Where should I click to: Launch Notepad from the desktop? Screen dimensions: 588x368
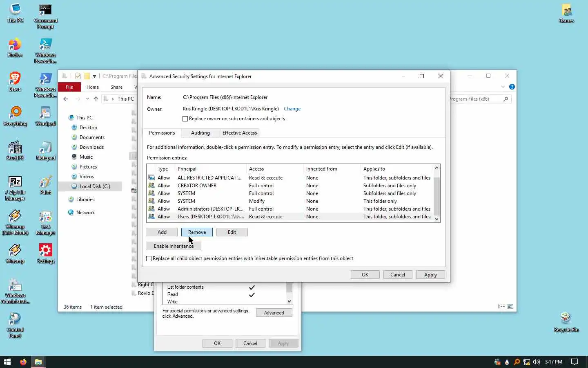45,151
